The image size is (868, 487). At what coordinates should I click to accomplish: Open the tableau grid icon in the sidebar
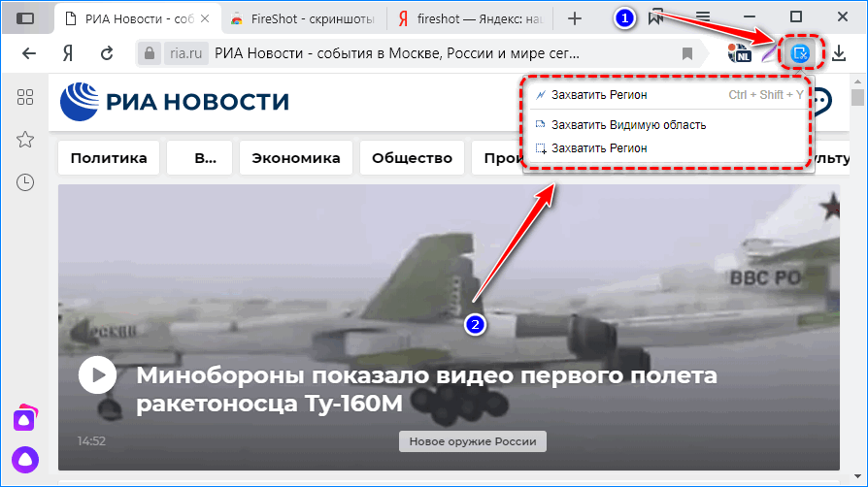pos(25,97)
